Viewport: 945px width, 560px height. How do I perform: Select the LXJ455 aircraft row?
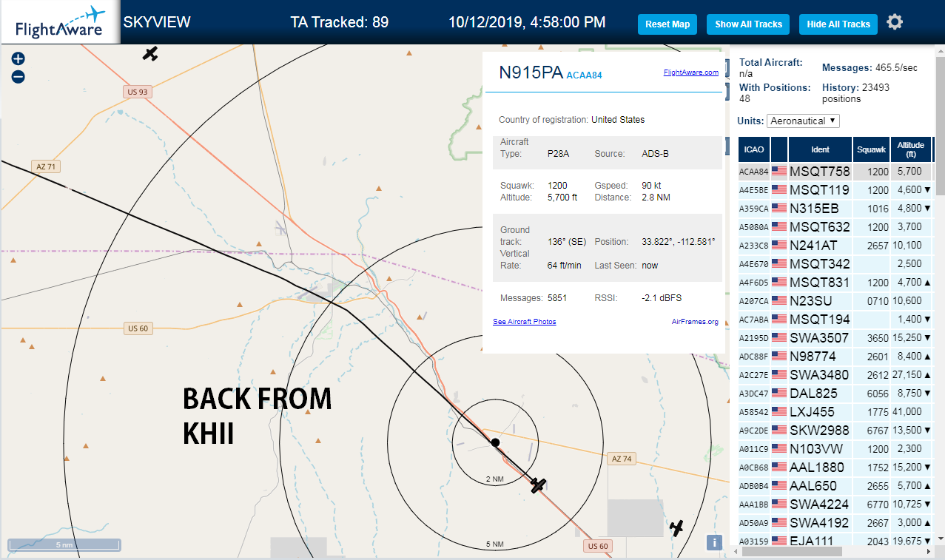point(835,411)
